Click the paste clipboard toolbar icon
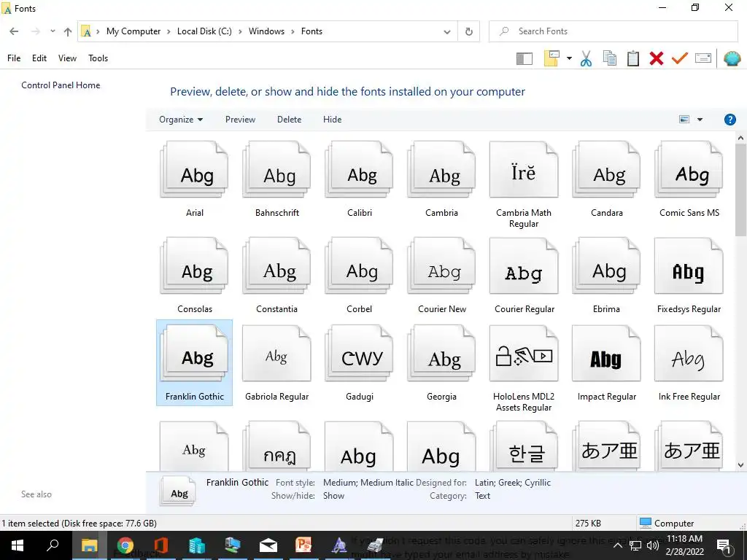Screen dimensions: 747x560 point(632,58)
